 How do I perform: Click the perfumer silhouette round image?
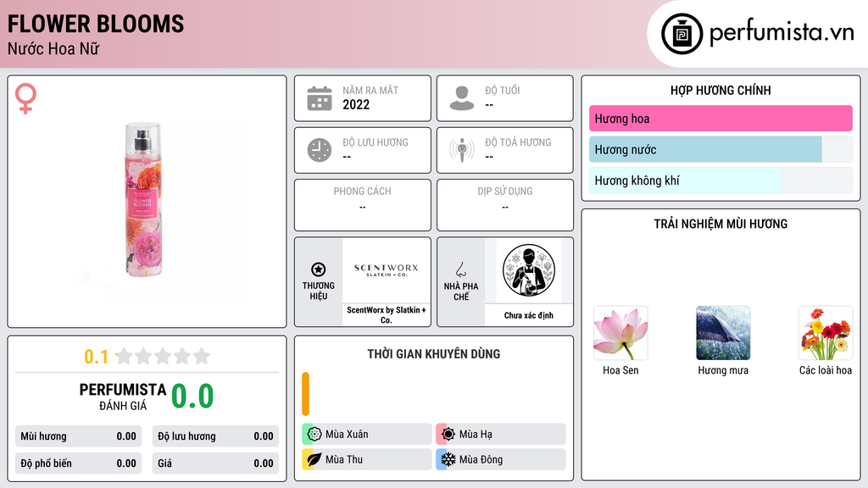[529, 270]
